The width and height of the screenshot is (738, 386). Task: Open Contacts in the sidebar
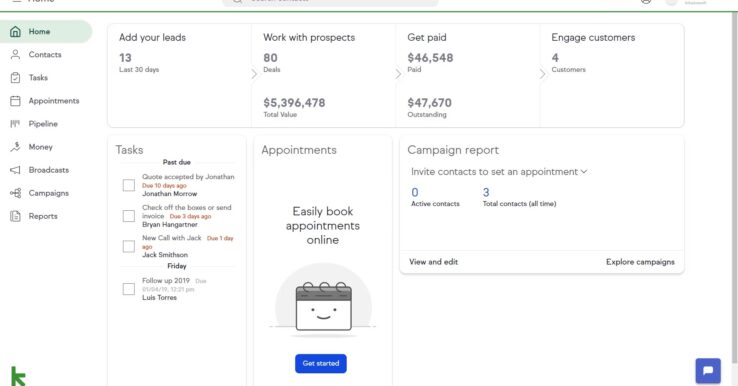[46, 55]
